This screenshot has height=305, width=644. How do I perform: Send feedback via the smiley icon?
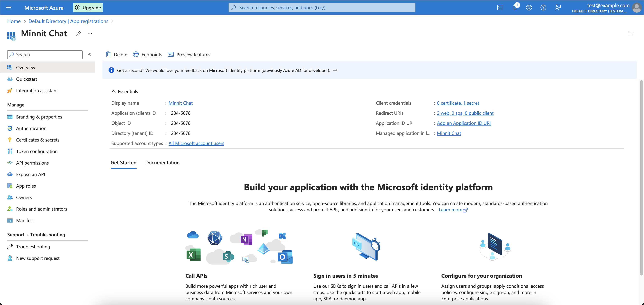pyautogui.click(x=558, y=8)
